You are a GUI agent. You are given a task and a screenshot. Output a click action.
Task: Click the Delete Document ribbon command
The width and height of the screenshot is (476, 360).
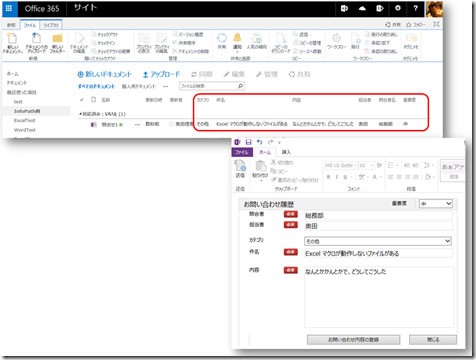click(191, 51)
